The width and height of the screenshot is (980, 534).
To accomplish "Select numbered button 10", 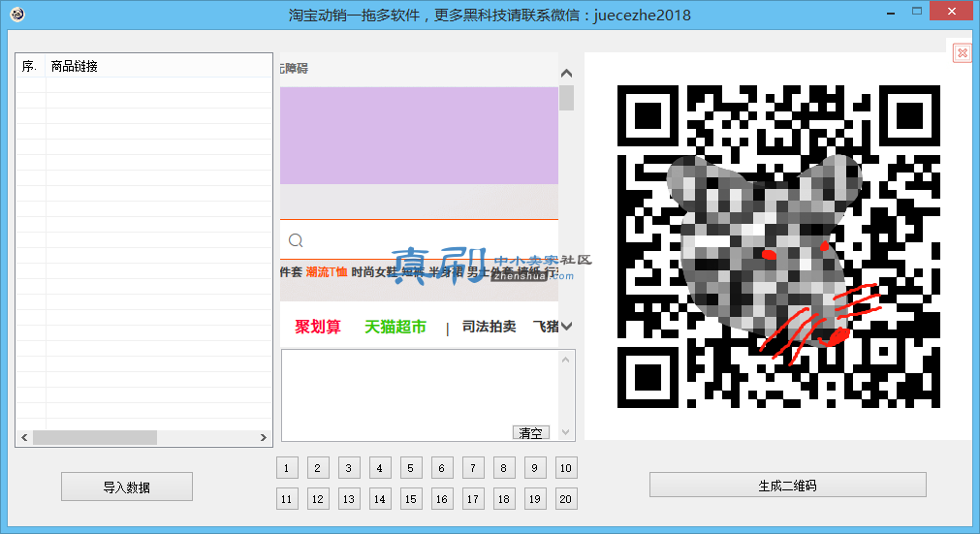I will pyautogui.click(x=566, y=468).
